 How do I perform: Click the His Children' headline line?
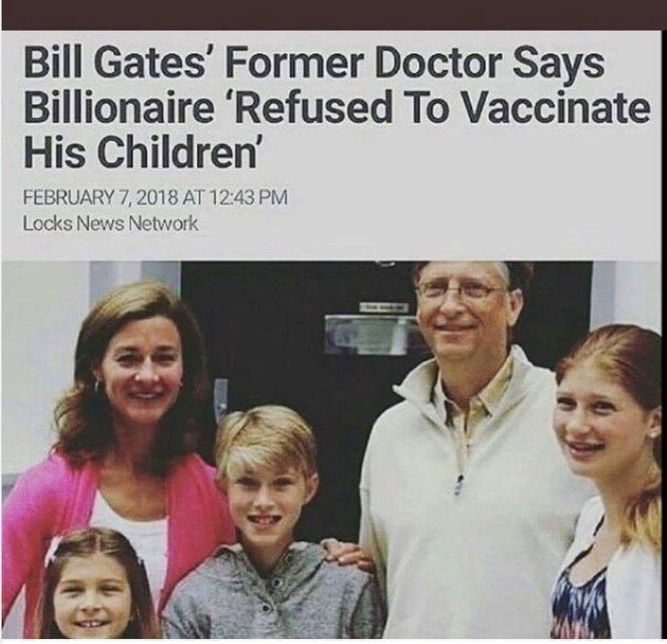click(141, 151)
